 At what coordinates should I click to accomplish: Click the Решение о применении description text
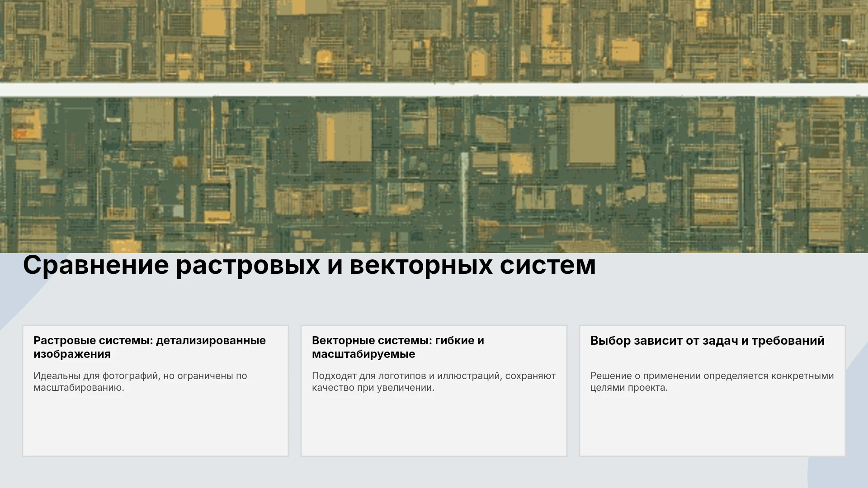(712, 382)
